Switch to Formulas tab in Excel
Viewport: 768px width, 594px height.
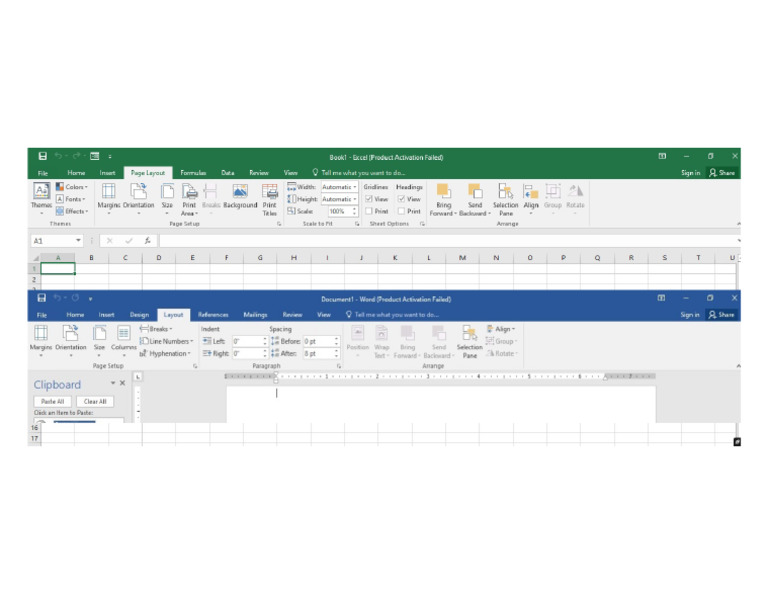tap(193, 172)
